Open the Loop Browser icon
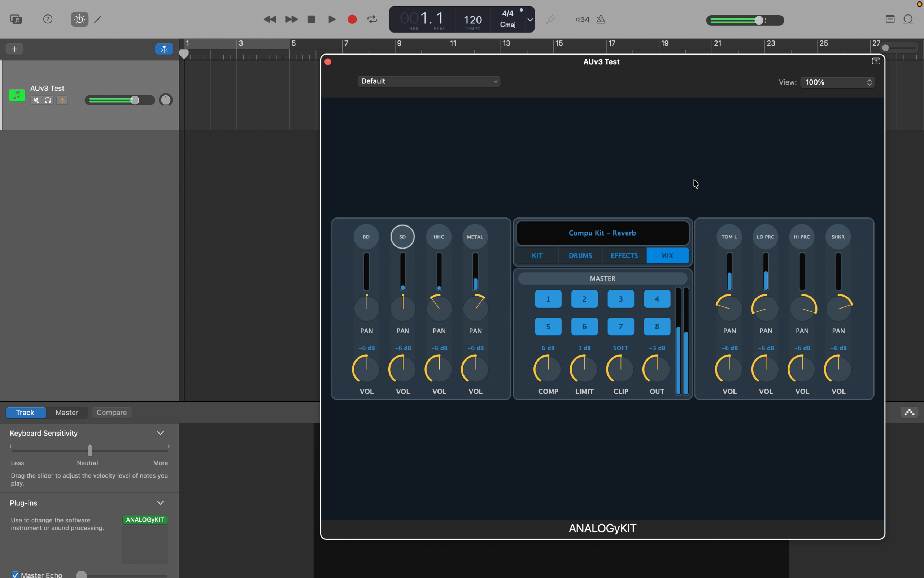 pos(908,19)
